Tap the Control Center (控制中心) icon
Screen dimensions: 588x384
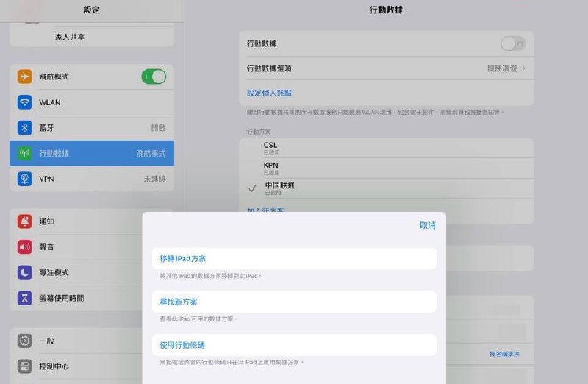pos(24,366)
